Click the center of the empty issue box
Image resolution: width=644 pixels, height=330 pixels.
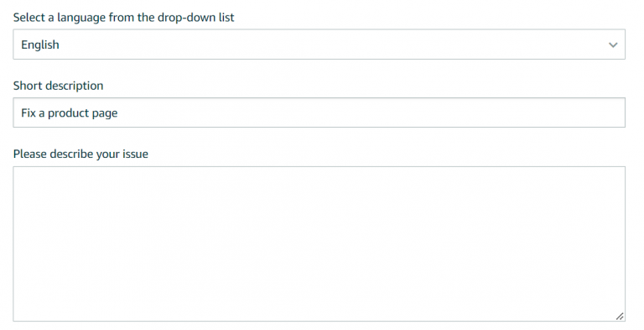(x=319, y=244)
